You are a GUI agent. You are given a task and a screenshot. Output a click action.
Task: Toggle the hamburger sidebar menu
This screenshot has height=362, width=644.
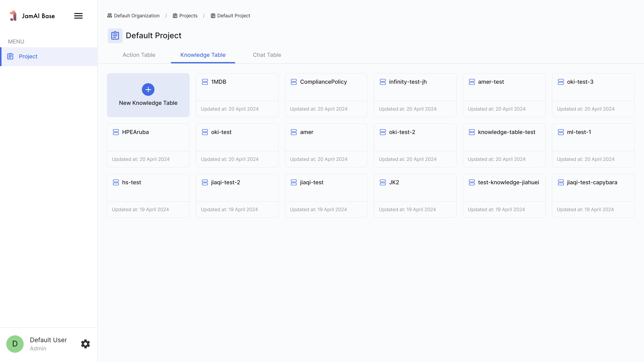78,16
